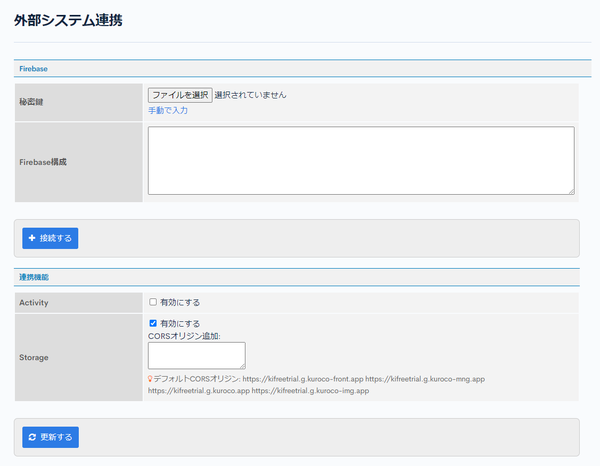Open the 手動で入力 link

168,111
